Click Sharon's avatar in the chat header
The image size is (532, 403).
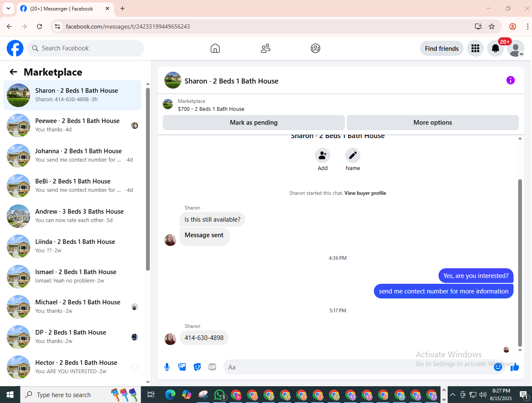(x=173, y=80)
